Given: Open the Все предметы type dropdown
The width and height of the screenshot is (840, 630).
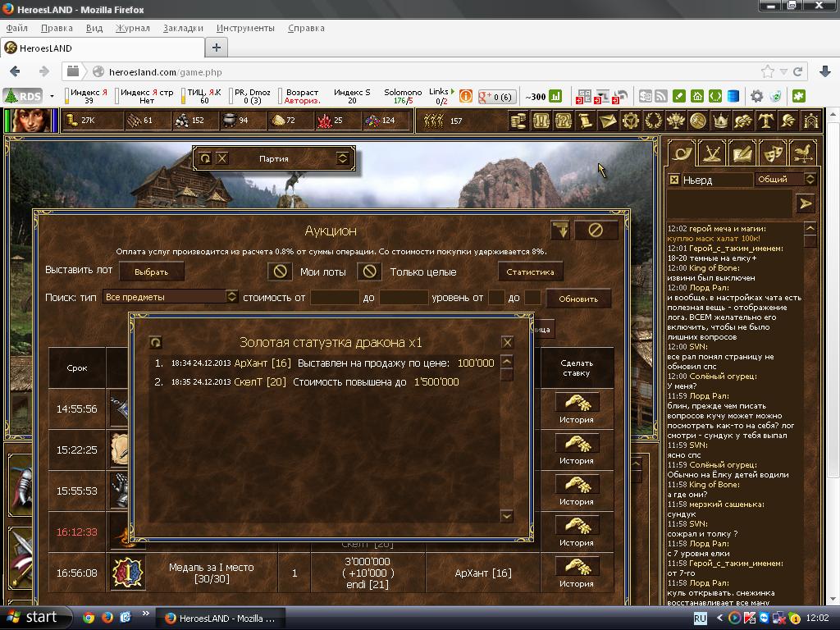Looking at the screenshot, I should (231, 297).
